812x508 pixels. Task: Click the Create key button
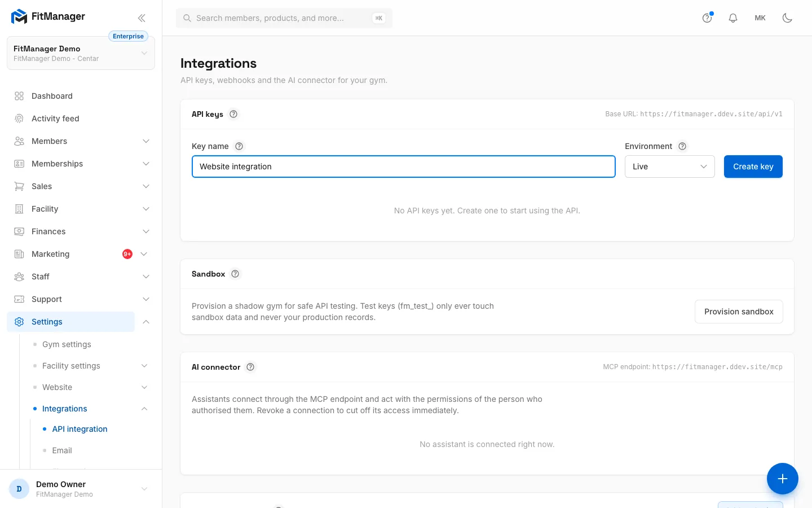pyautogui.click(x=753, y=167)
